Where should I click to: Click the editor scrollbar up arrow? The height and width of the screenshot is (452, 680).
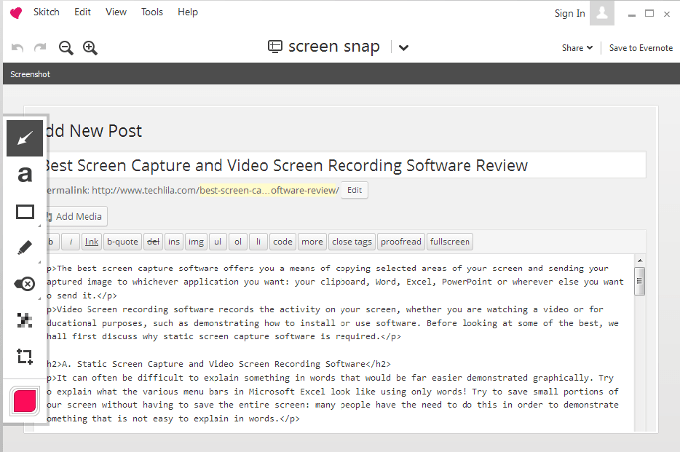pos(640,260)
